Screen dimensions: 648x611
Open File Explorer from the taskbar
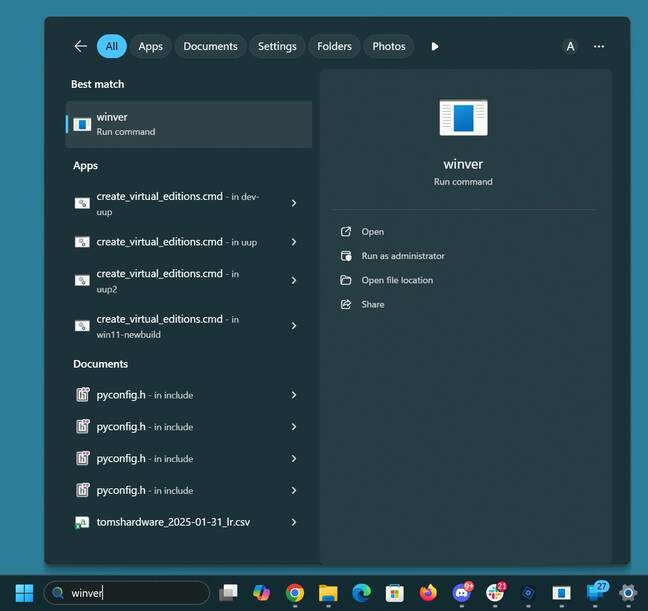(x=328, y=593)
